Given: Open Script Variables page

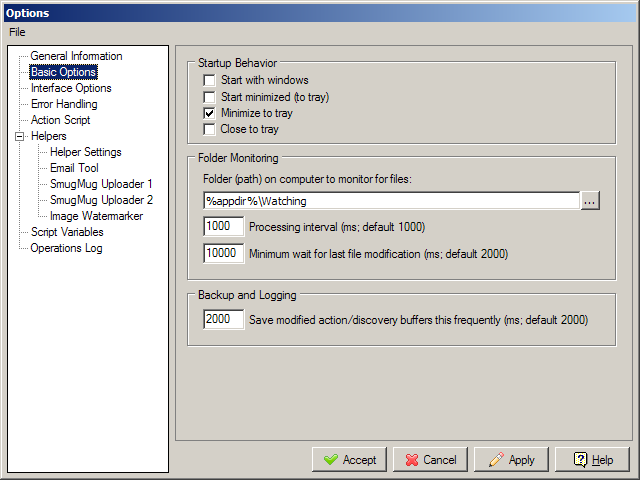Looking at the screenshot, I should (x=67, y=232).
